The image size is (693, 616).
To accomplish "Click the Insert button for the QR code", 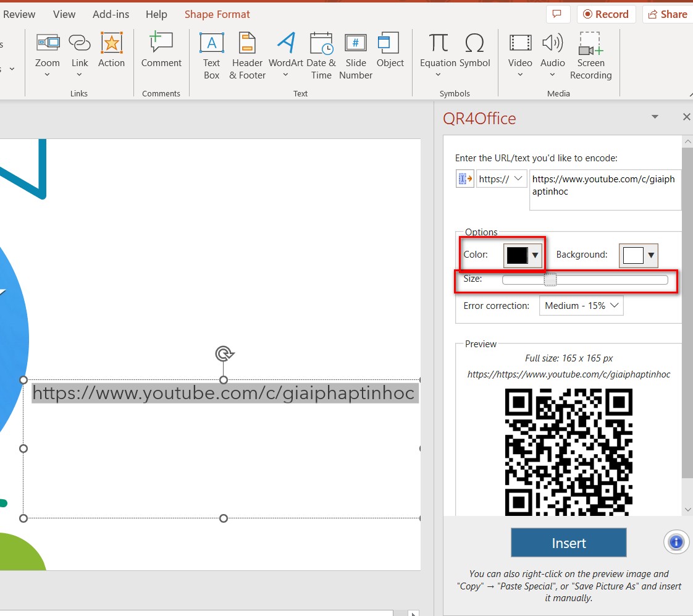I will [568, 542].
